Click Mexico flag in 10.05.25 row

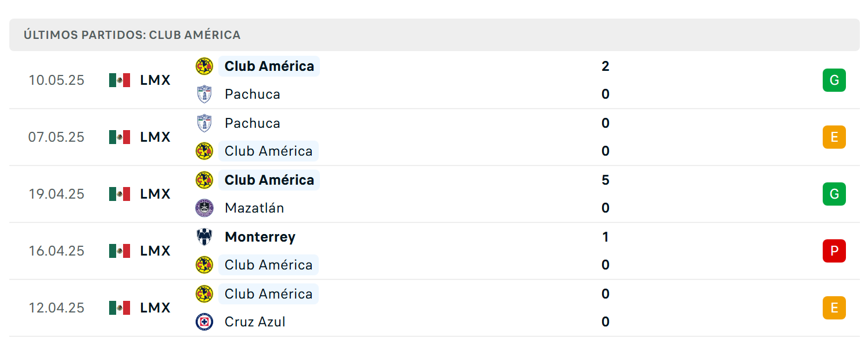coord(120,80)
